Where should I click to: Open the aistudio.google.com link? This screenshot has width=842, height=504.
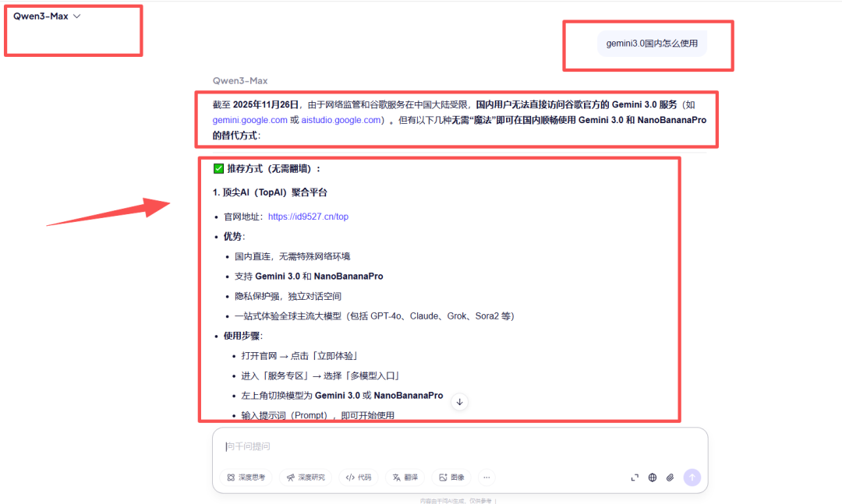point(341,120)
